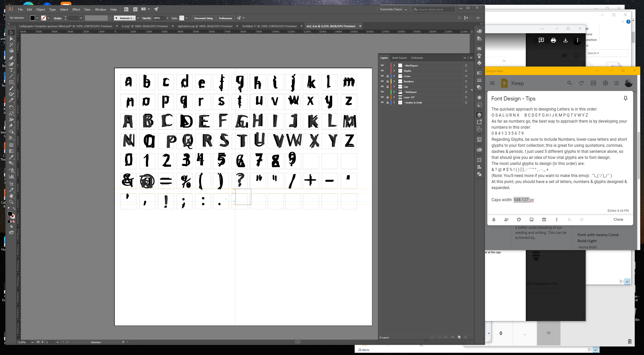Select the Direct Selection tool
The width and height of the screenshot is (644, 355).
coord(11,39)
